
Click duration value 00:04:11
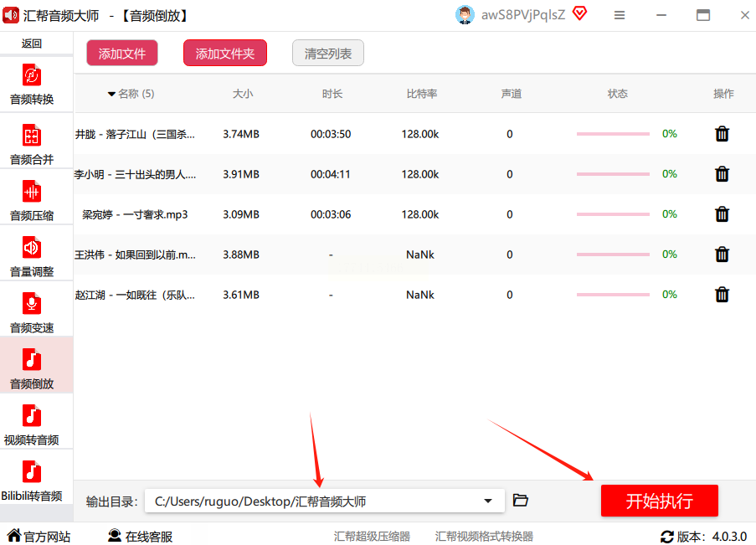[x=330, y=174]
